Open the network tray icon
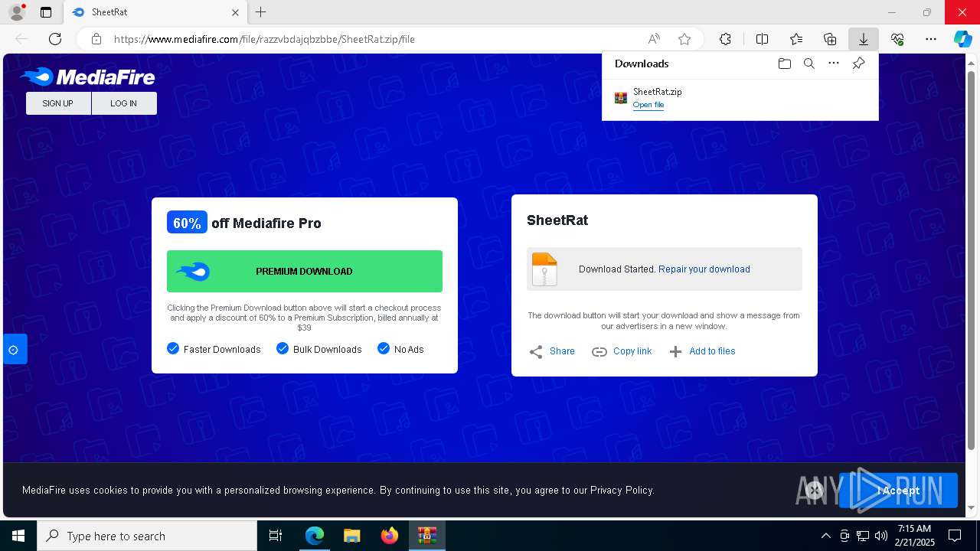 pyautogui.click(x=862, y=536)
